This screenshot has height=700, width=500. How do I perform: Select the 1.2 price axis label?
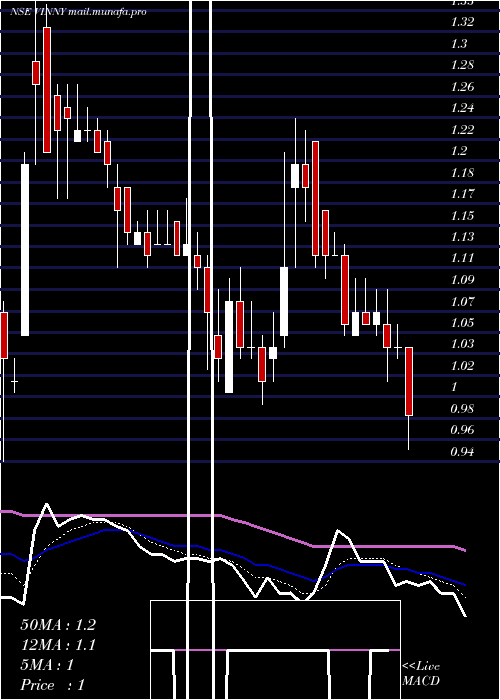point(459,151)
